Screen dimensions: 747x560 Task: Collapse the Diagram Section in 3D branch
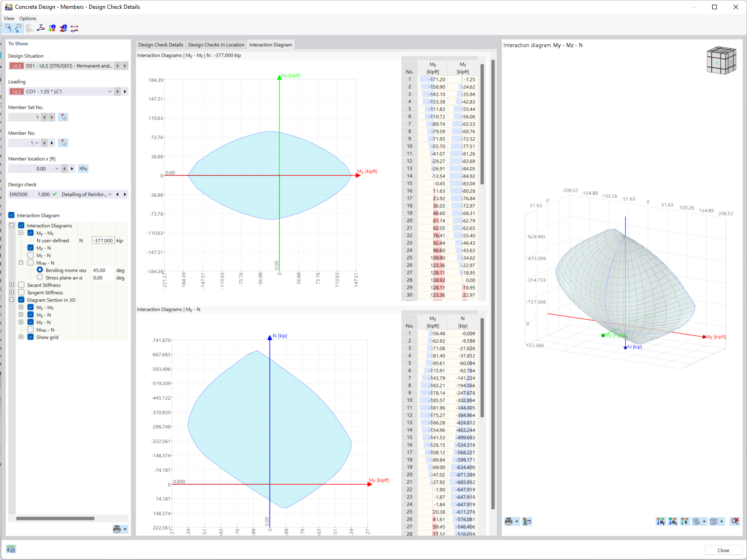point(11,300)
